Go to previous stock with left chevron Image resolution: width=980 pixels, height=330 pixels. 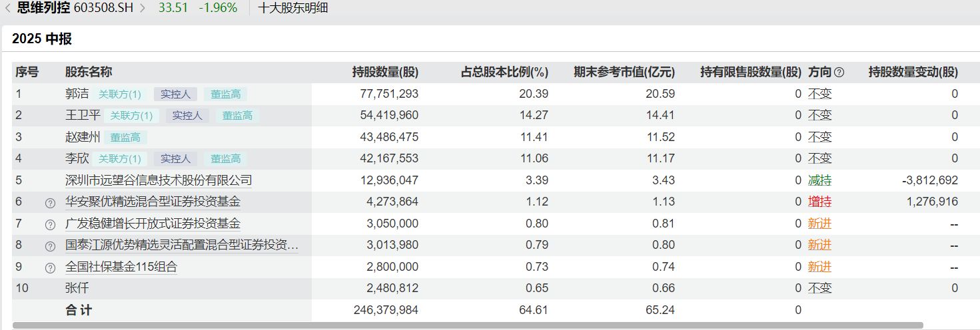7,9
